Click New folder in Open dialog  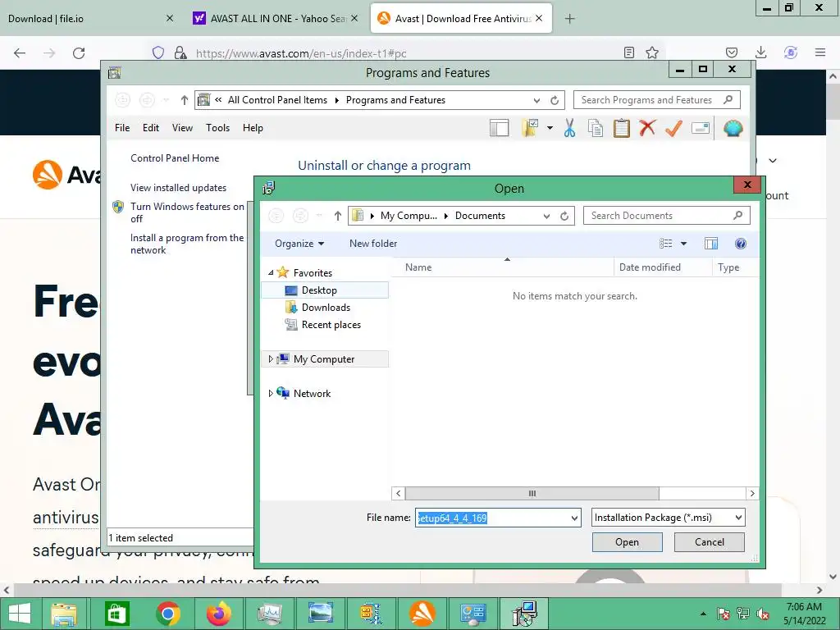pyautogui.click(x=373, y=244)
